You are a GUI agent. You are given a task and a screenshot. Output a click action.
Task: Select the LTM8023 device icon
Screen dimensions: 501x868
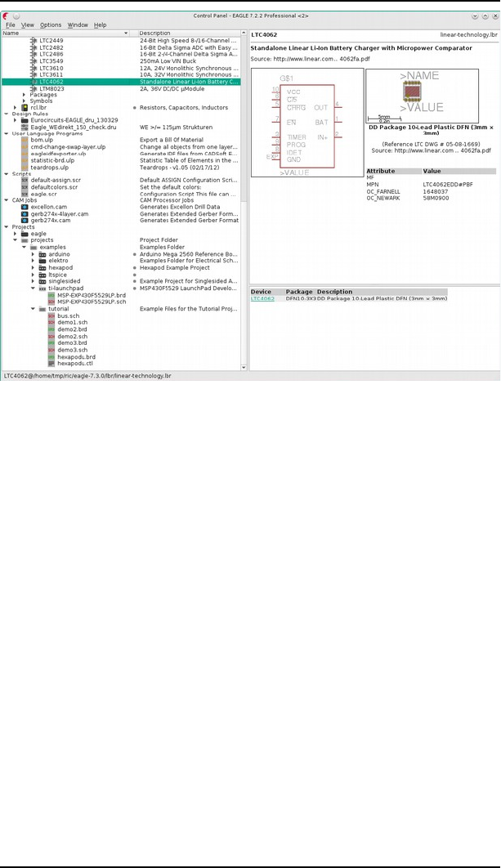point(34,88)
